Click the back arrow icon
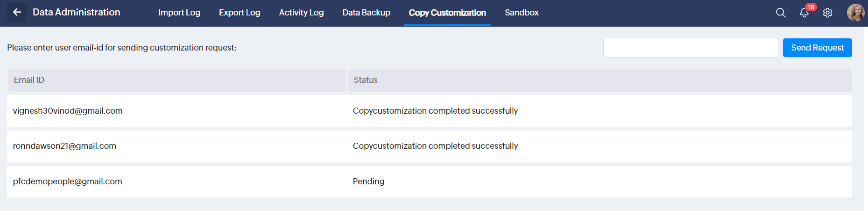868x211 pixels. tap(17, 13)
